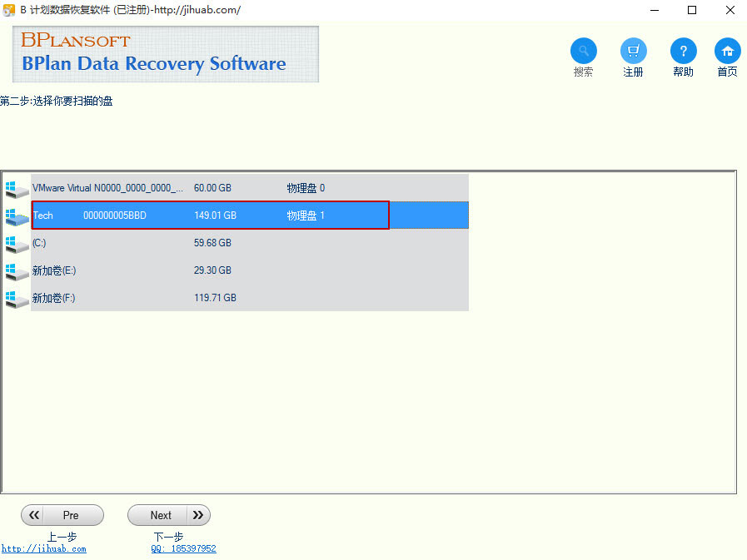This screenshot has height=560, width=747.
Task: Maximize the application window
Action: (691, 10)
